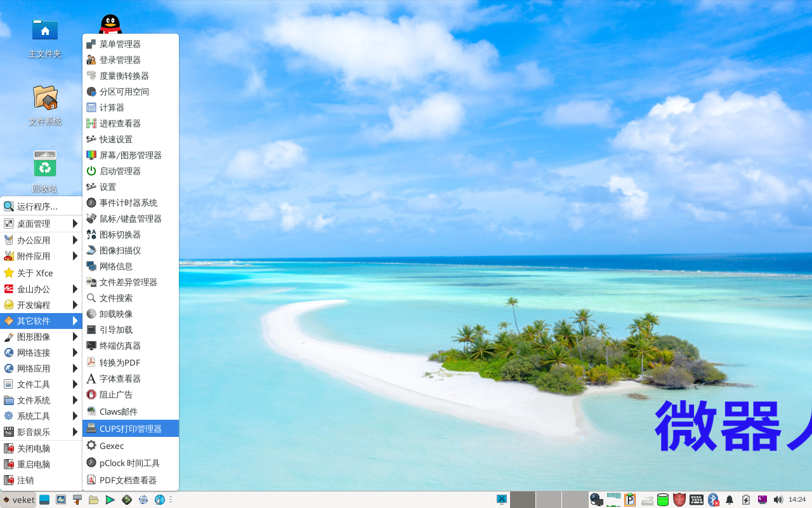Open 度量衡转换器 item

pyautogui.click(x=131, y=76)
